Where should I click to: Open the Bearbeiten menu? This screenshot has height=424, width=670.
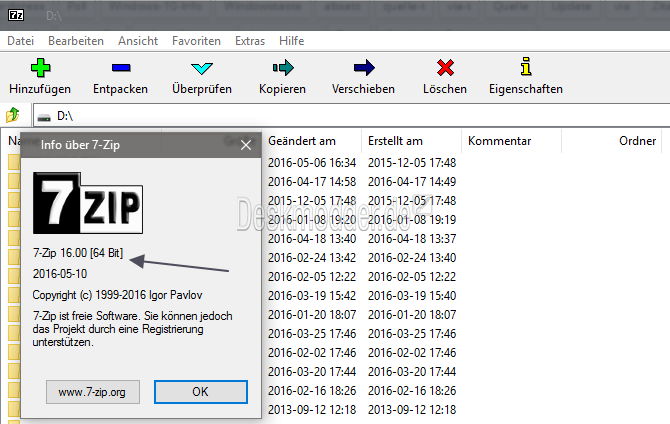coord(76,41)
